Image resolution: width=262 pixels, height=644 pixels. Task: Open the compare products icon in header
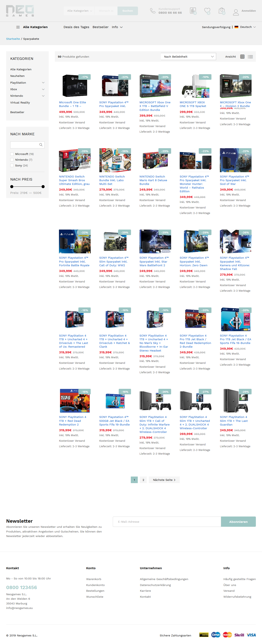(x=193, y=11)
